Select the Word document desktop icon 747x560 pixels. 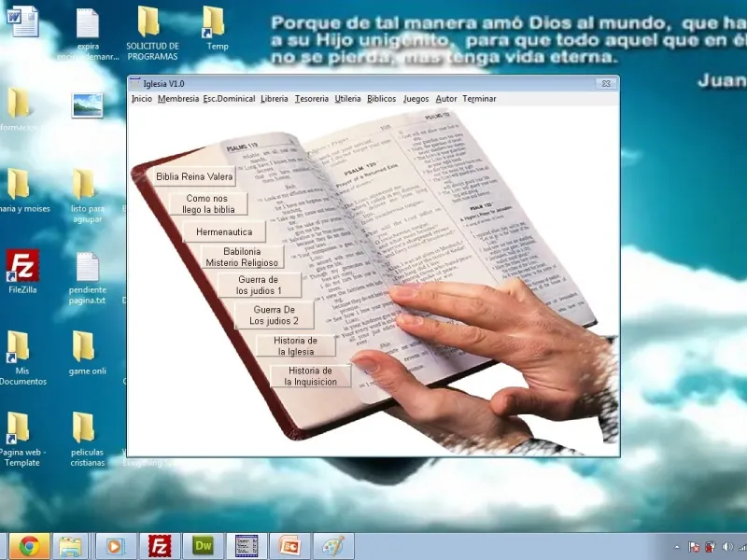[22, 21]
